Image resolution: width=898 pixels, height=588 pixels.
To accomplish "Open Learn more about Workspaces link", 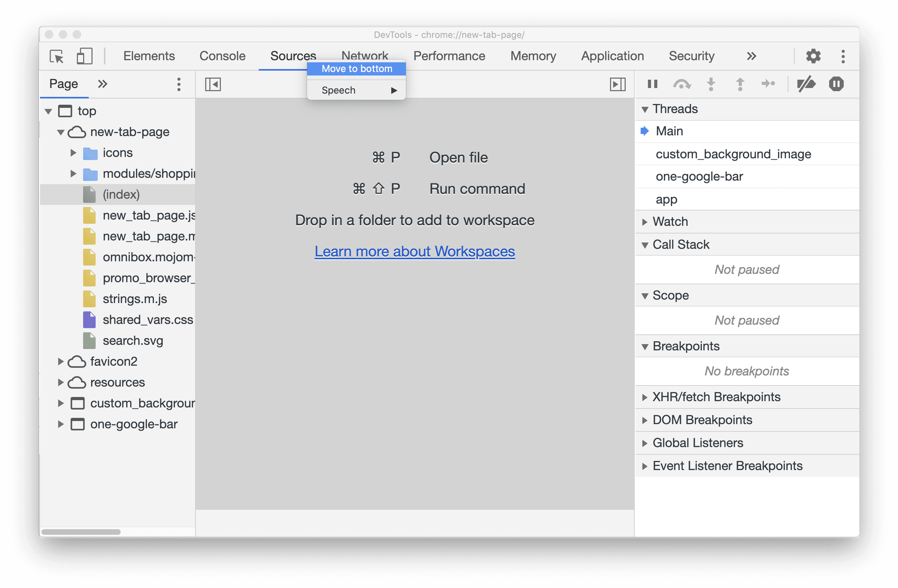I will (x=414, y=251).
